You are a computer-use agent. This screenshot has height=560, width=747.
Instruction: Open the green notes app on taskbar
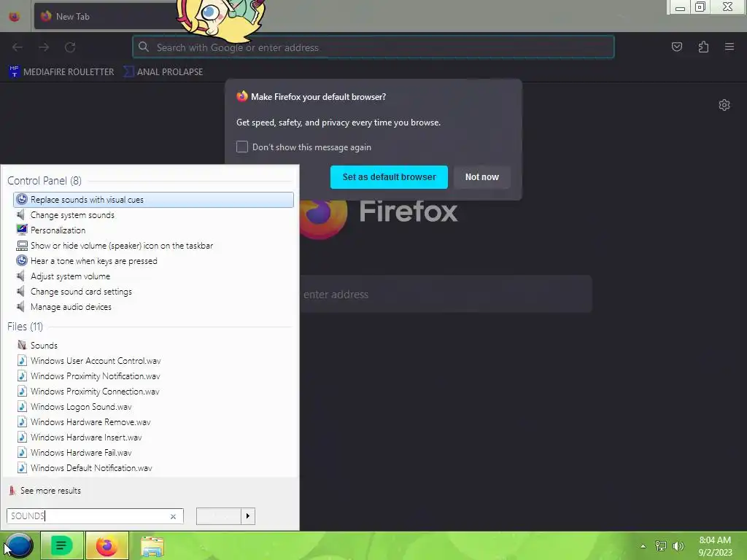(62, 545)
